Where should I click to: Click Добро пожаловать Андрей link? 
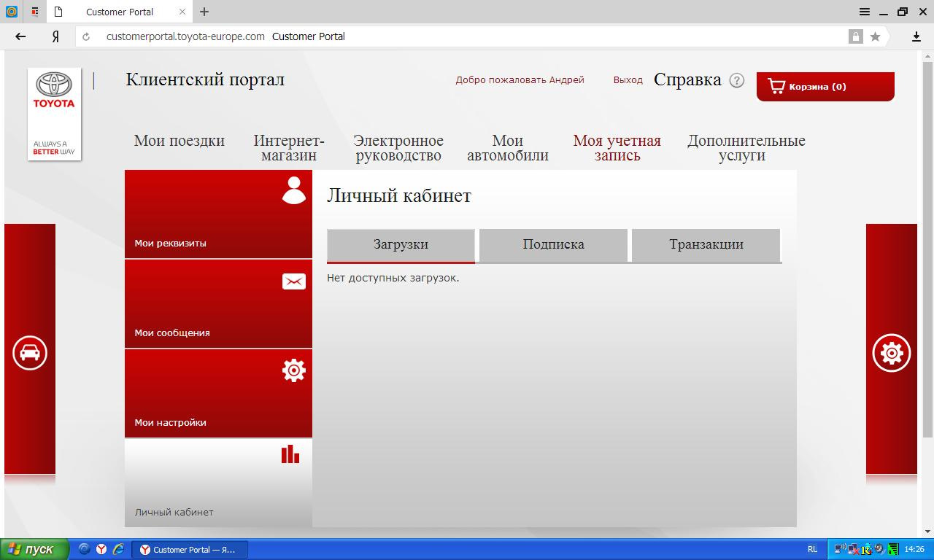520,80
